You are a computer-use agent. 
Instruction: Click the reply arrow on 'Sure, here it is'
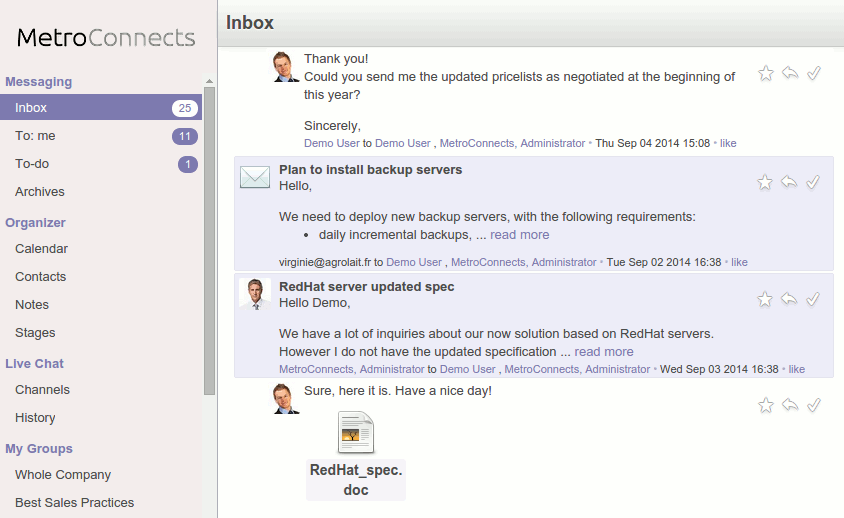pos(790,405)
